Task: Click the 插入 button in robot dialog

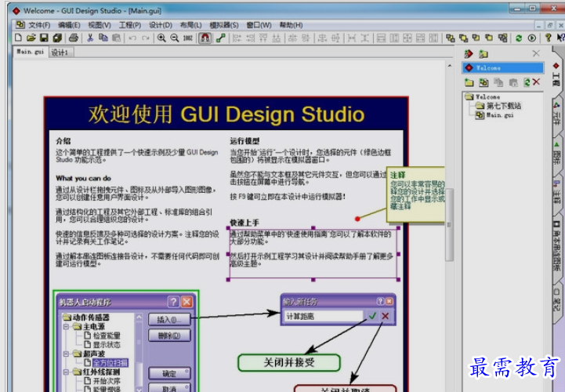Action: click(169, 320)
